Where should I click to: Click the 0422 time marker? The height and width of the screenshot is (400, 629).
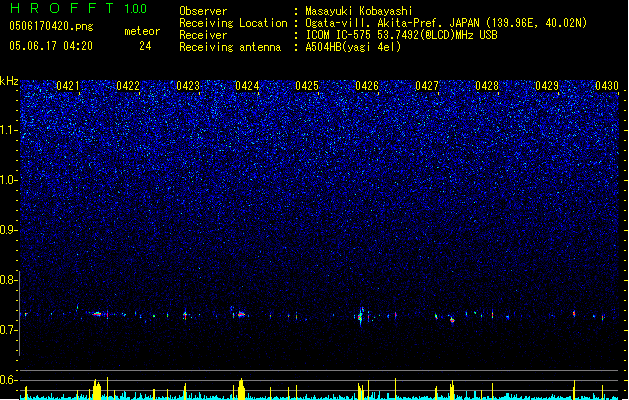[x=128, y=86]
